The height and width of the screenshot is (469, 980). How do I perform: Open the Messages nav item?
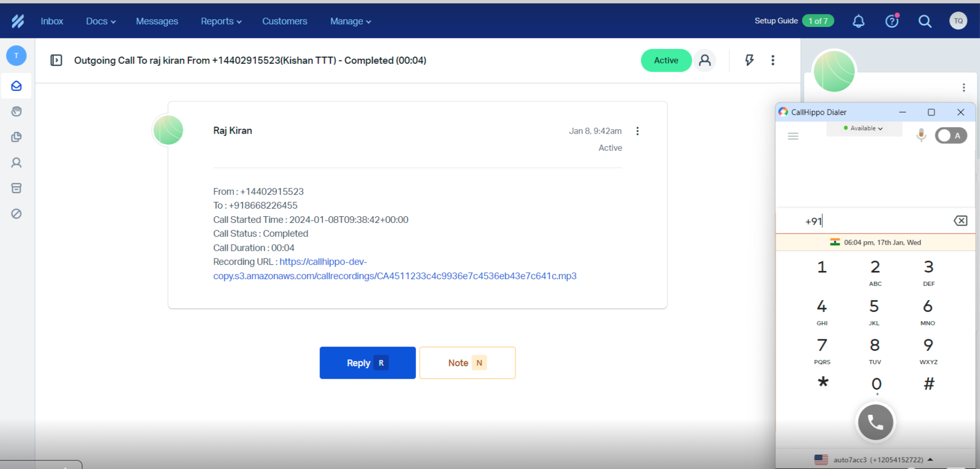coord(157,21)
